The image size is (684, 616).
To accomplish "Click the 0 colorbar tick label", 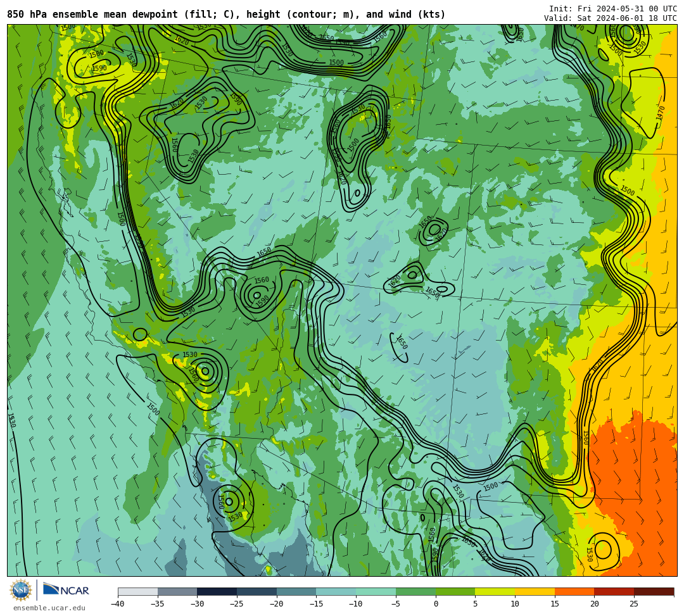I will pos(436,604).
